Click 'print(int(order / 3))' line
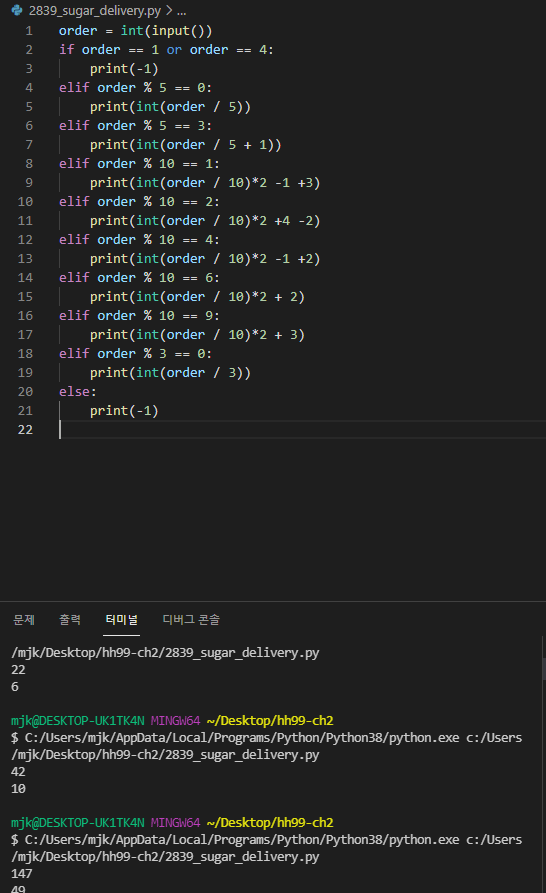 [170, 372]
